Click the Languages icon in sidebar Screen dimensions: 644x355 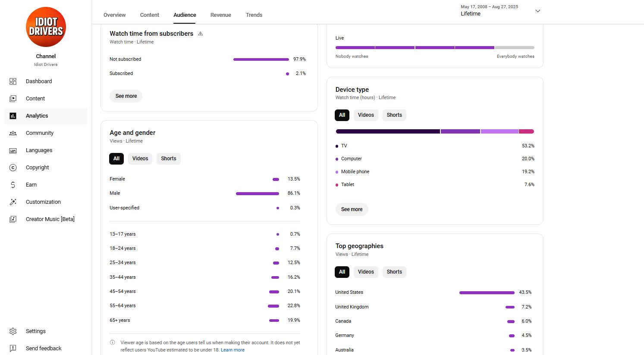coord(13,150)
